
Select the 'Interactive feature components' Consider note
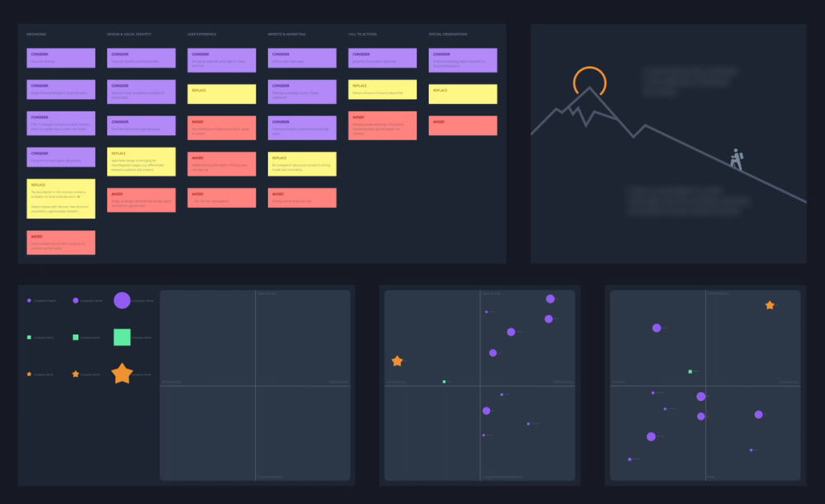[x=302, y=128]
